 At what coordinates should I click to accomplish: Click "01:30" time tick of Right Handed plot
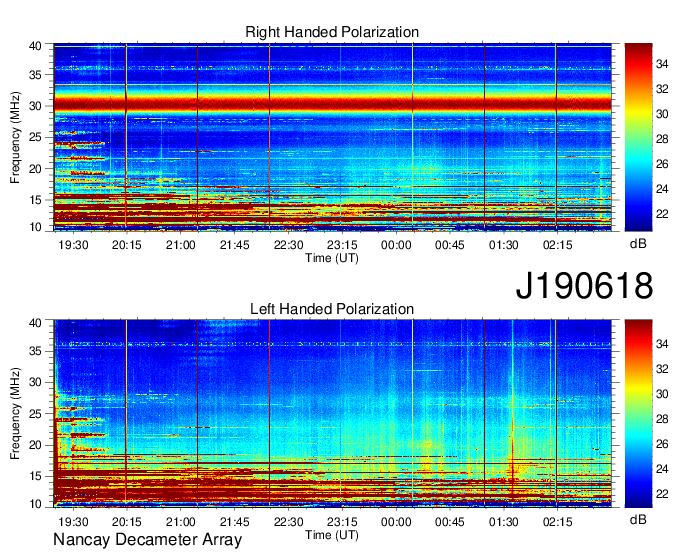point(503,245)
